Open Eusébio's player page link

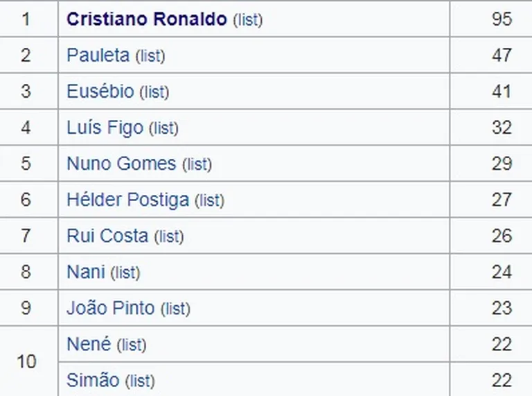(100, 91)
